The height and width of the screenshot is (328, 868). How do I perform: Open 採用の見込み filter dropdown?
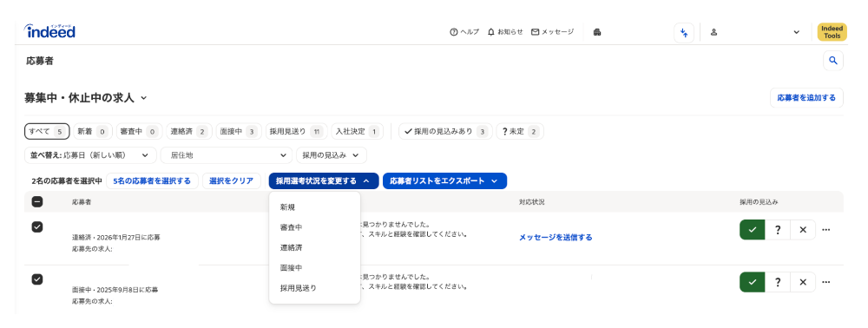(x=331, y=155)
